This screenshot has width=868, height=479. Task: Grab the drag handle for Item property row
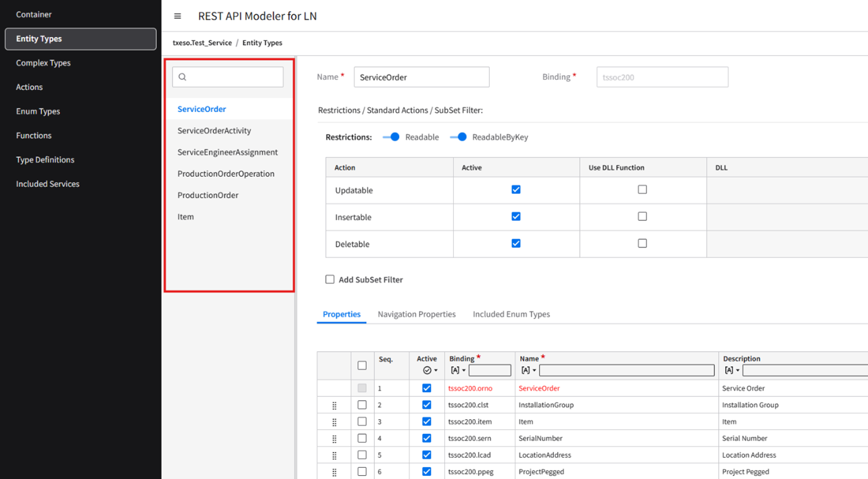334,422
